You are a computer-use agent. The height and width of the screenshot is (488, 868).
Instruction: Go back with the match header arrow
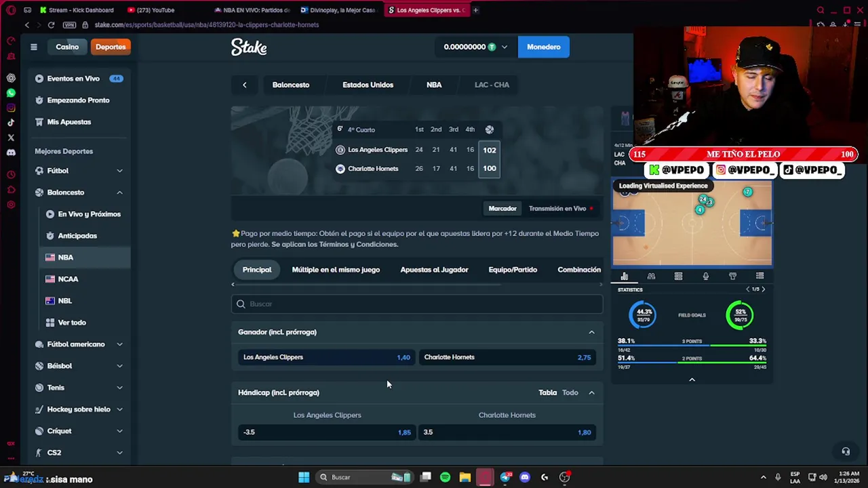tap(245, 85)
